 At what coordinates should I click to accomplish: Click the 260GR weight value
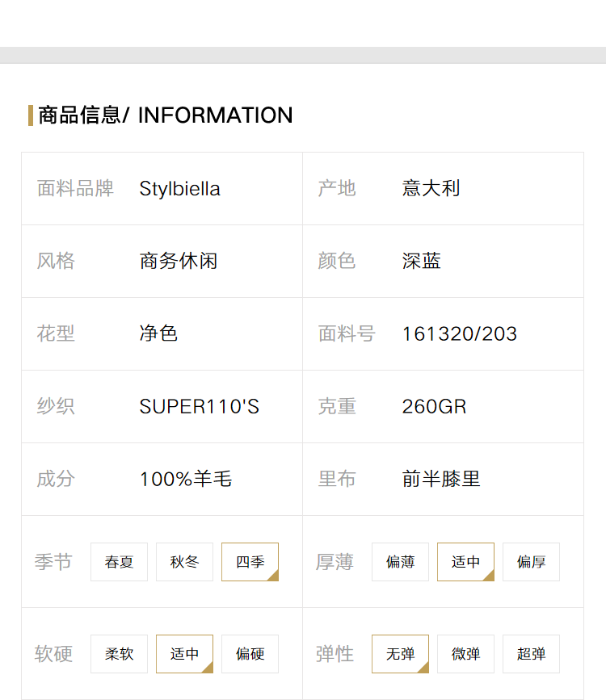coord(434,406)
